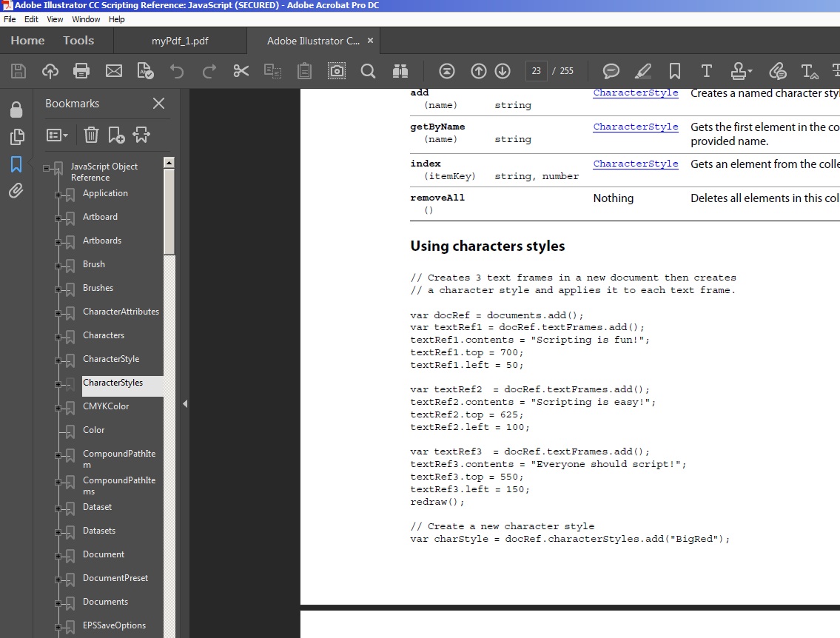Screen dimensions: 840x638
Task: Click the Cut scissors icon
Action: pos(241,71)
